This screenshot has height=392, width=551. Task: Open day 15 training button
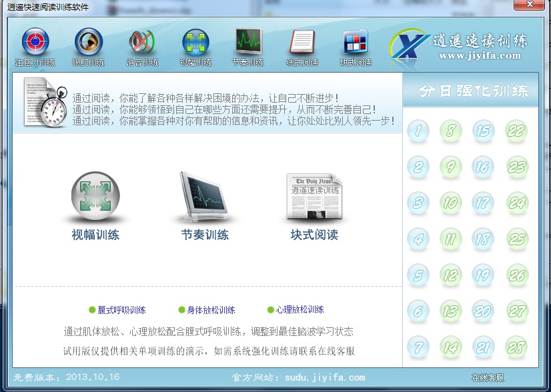483,131
